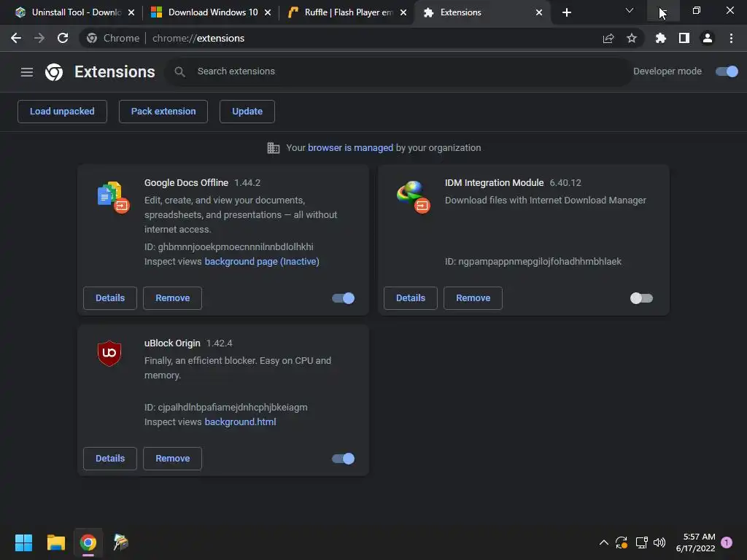Open Details for IDM Integration Module

pyautogui.click(x=411, y=298)
